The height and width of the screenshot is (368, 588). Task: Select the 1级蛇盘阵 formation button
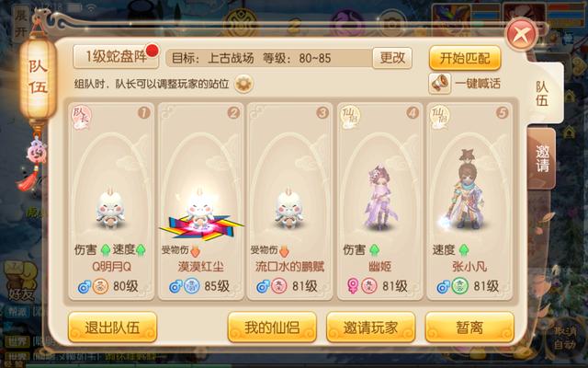pos(116,57)
